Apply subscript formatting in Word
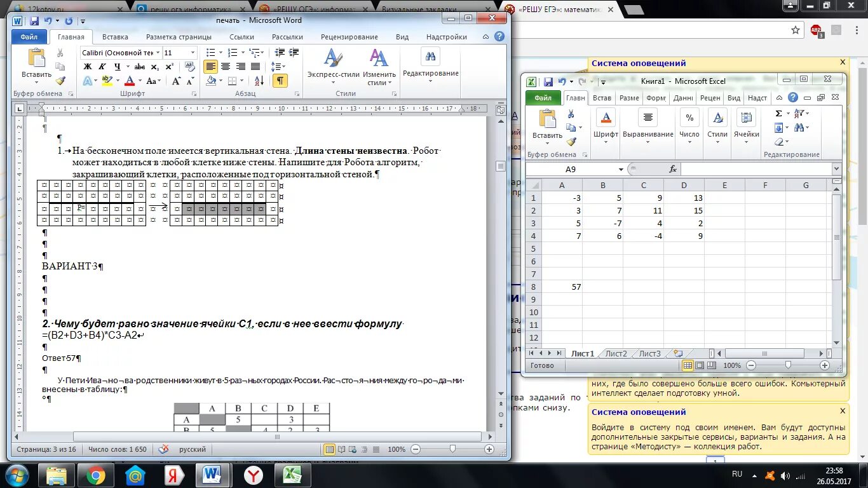868x488 pixels. 156,67
